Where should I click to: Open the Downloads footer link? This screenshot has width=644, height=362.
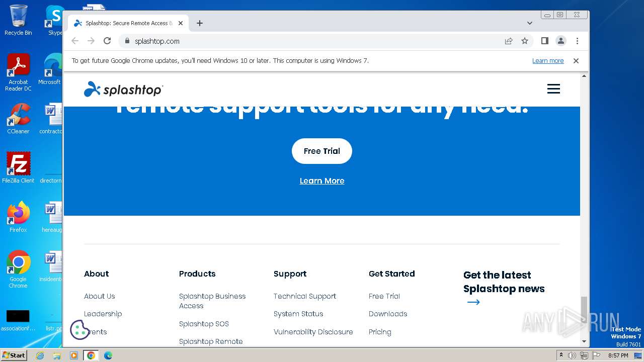coord(388,314)
